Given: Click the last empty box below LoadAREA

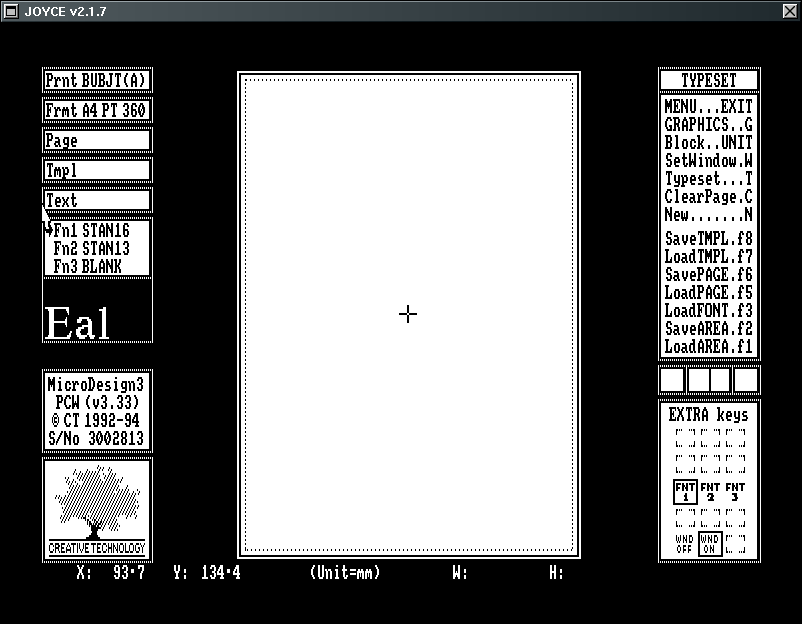Looking at the screenshot, I should coord(746,380).
